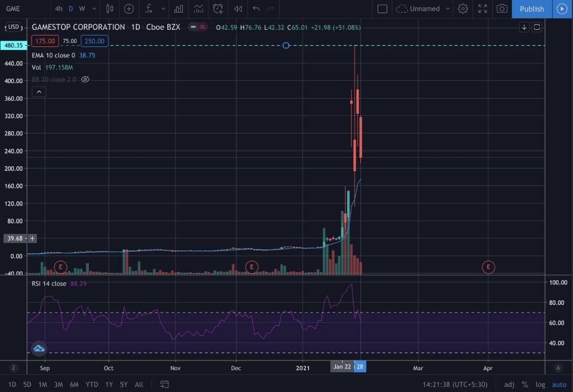Open the Unnamed layout cloud button
The height and width of the screenshot is (392, 573).
(418, 9)
